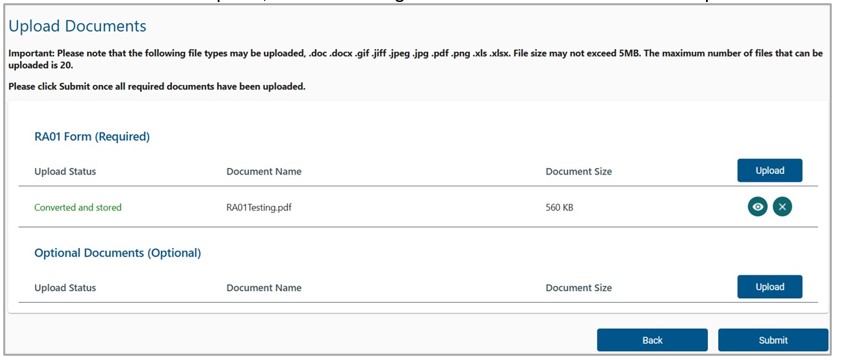
Task: Click Upload button in RA01 Form section
Action: [x=770, y=170]
